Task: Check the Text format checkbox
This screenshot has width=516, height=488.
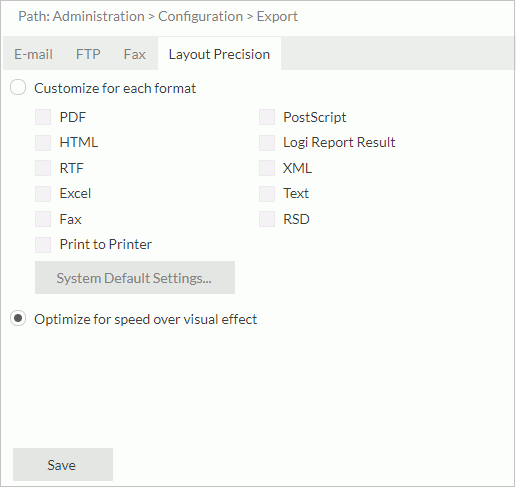Action: tap(267, 194)
